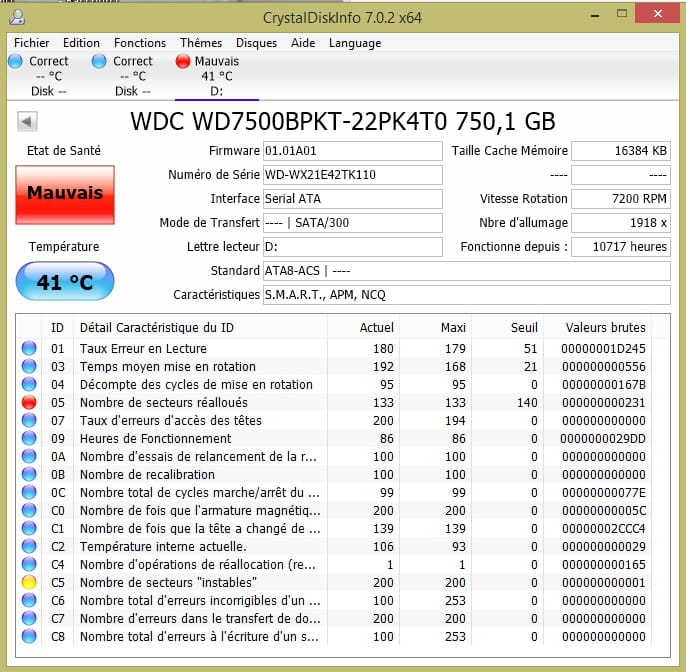Image resolution: width=686 pixels, height=672 pixels.
Task: Click the red Mauvais health status button
Action: 65,195
